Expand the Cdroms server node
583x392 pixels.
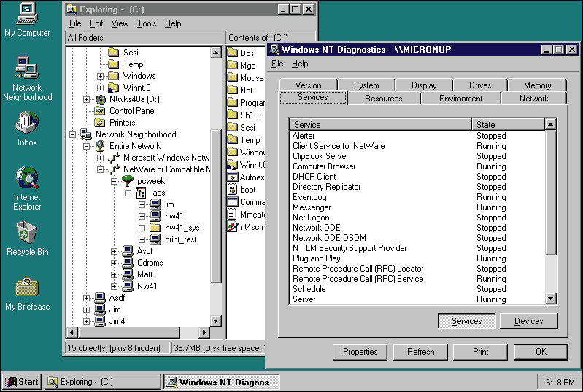tap(114, 263)
